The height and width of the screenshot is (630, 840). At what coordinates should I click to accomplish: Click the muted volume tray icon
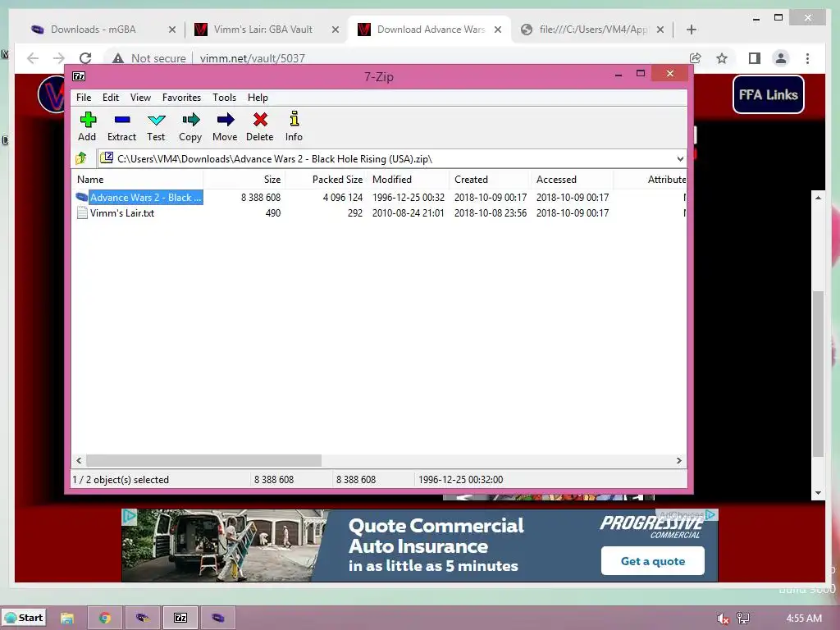723,619
